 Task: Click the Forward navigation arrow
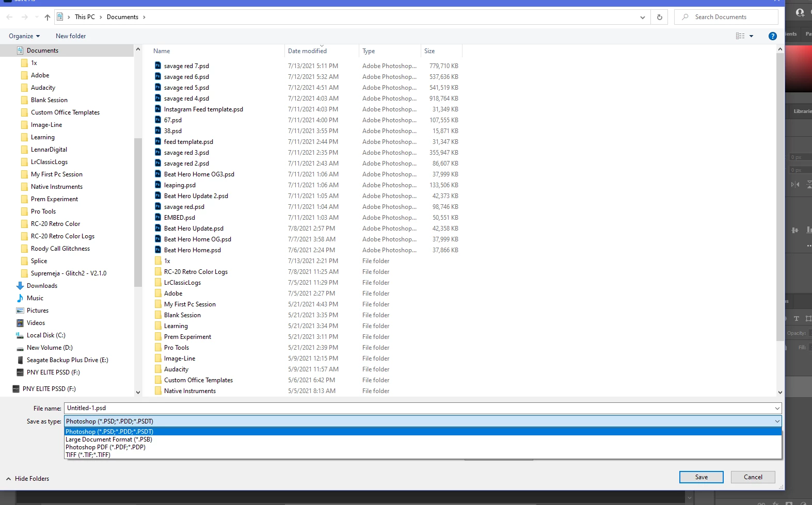point(24,17)
